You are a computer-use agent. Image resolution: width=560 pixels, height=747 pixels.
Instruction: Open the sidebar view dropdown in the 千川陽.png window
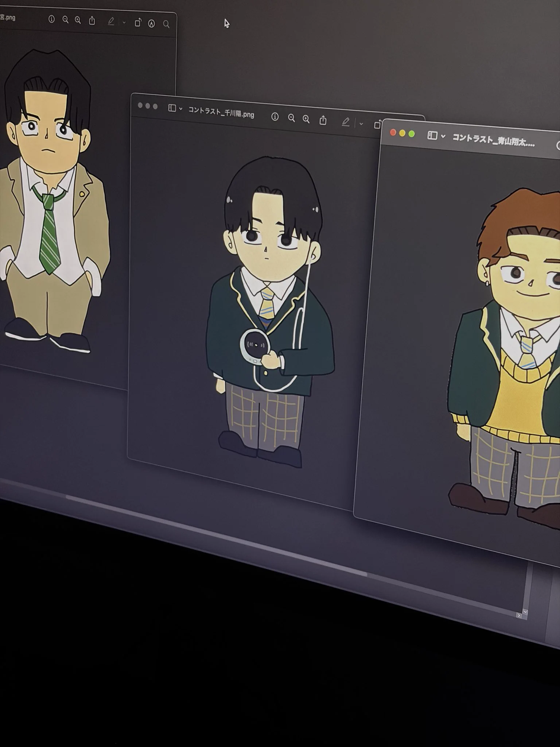(180, 109)
